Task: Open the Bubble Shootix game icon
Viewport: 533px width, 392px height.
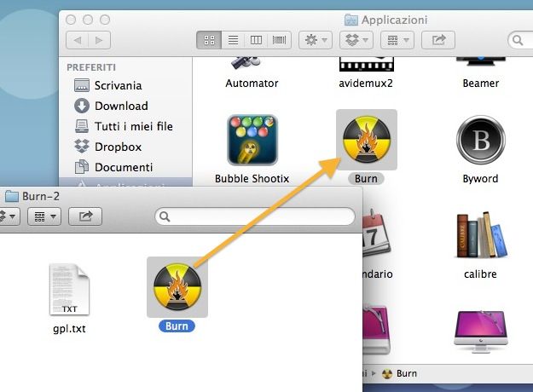Action: [x=252, y=140]
